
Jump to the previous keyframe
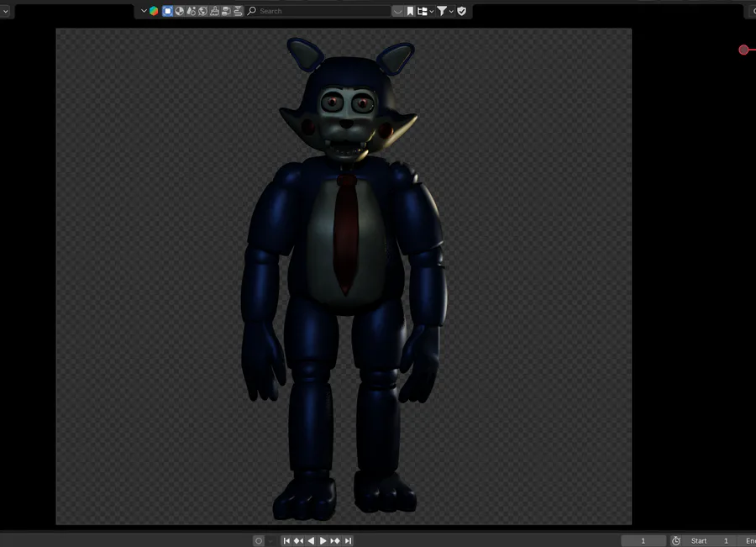(298, 541)
